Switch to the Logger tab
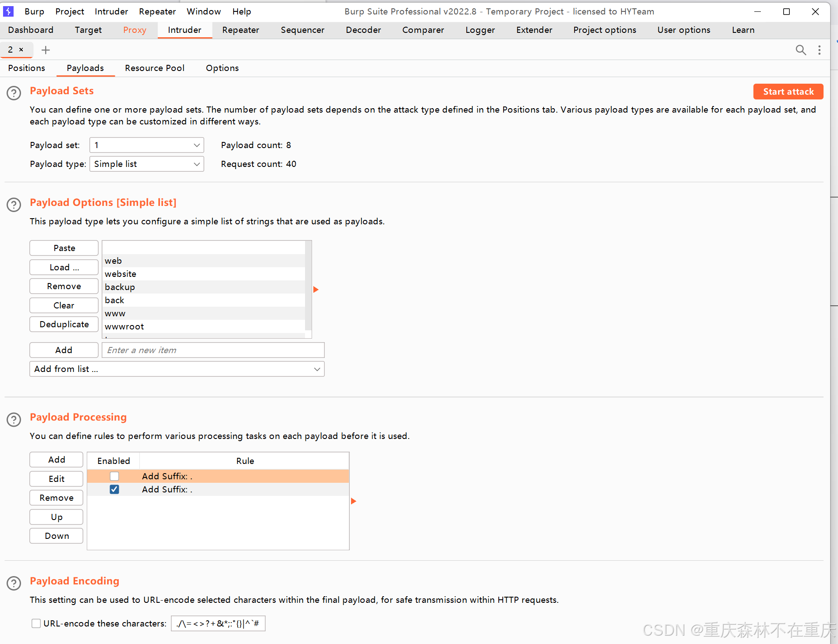Image resolution: width=838 pixels, height=644 pixels. 480,30
